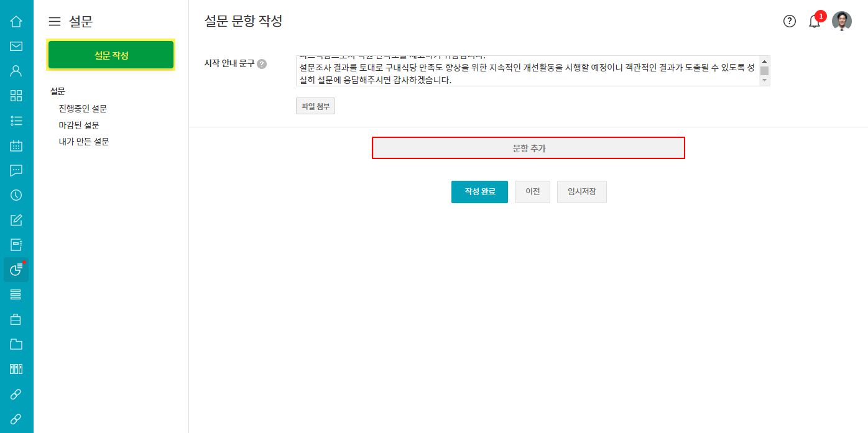The image size is (868, 433).
Task: Open the briefcase icon in sidebar
Action: [x=16, y=319]
